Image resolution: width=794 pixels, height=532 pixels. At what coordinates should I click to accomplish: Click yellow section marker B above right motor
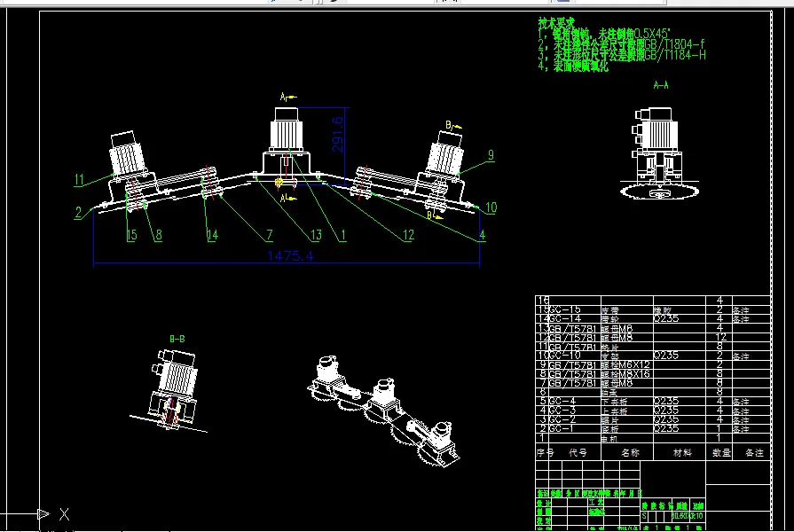pos(453,126)
